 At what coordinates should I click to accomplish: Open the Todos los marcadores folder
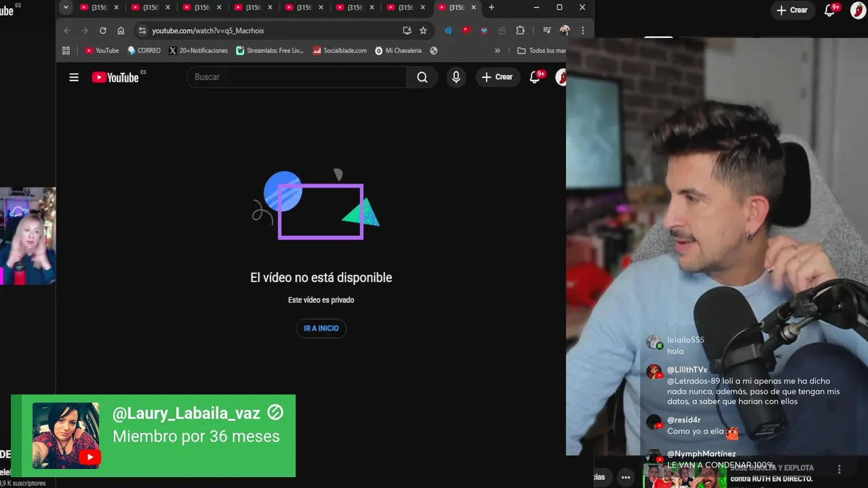coord(541,51)
